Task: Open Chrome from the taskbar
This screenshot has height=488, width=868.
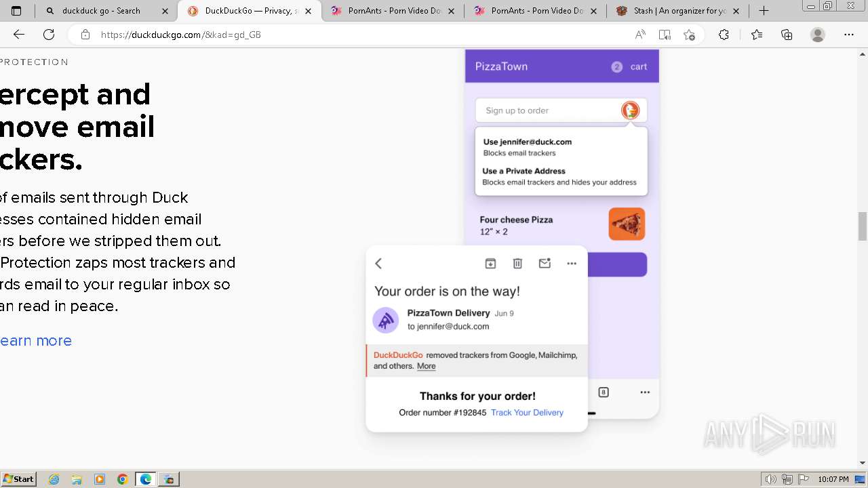Action: pos(123,479)
